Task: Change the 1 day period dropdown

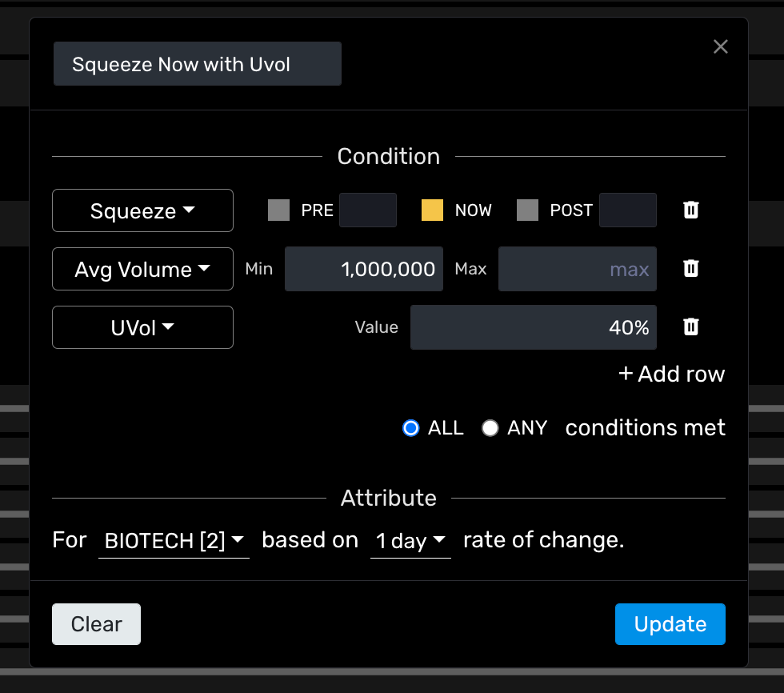Action: click(410, 541)
